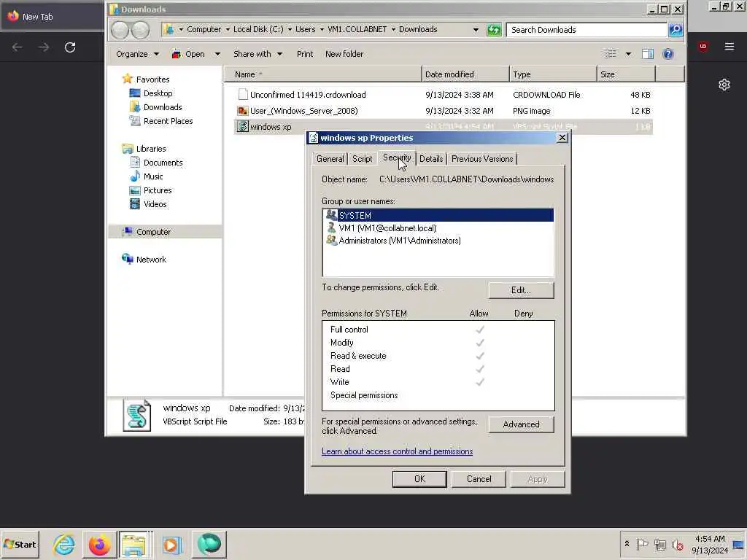Cancel the Properties dialog
This screenshot has height=560, width=747.
479,479
